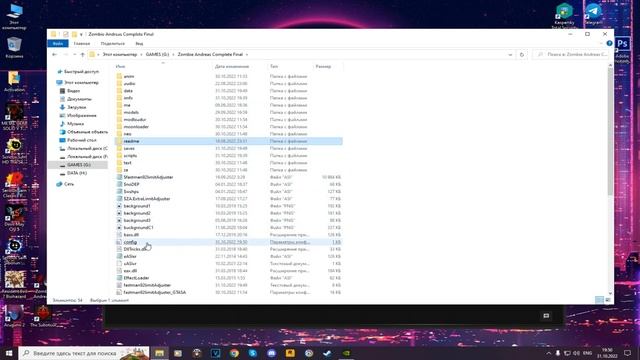Select the background3 PNG file

point(137,220)
